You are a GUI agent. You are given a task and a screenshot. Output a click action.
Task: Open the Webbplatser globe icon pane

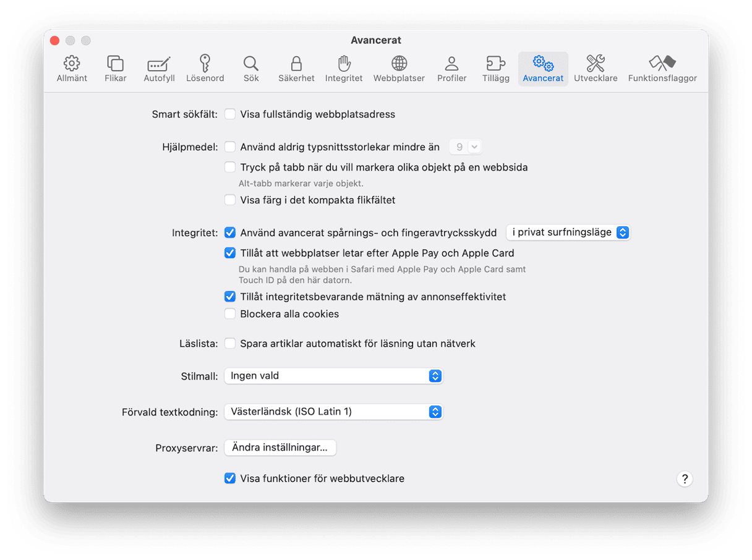click(x=399, y=69)
